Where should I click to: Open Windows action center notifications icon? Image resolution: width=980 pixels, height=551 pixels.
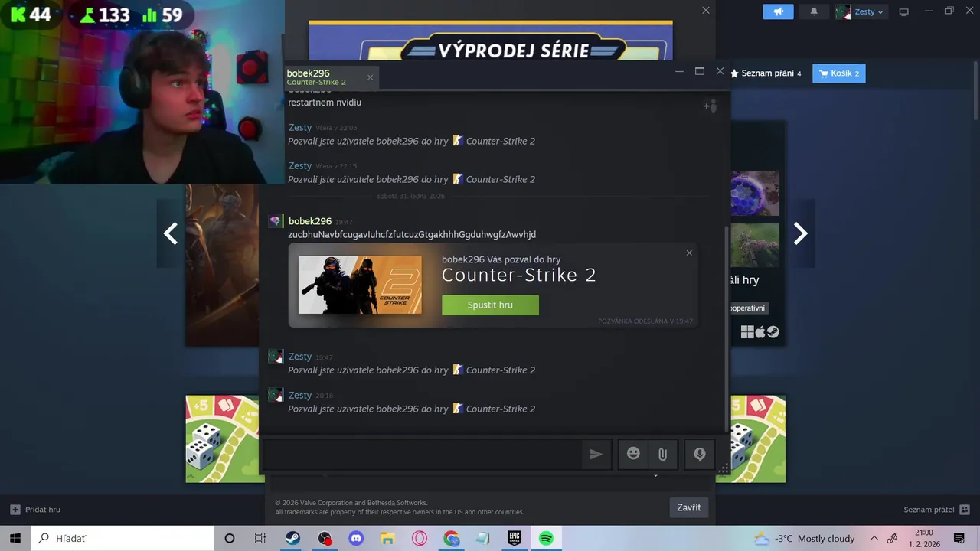(959, 538)
